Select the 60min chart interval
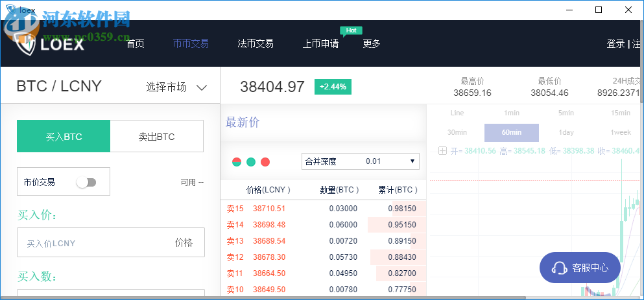 [512, 133]
